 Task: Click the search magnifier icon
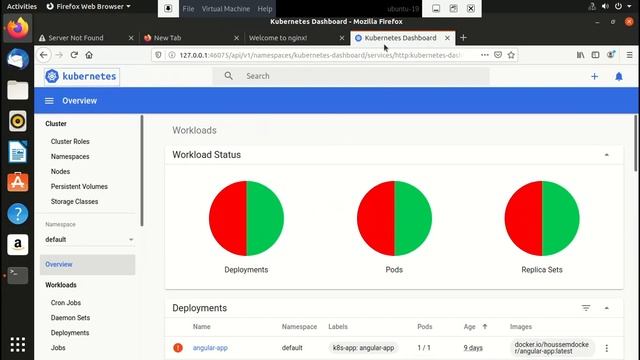(229, 76)
